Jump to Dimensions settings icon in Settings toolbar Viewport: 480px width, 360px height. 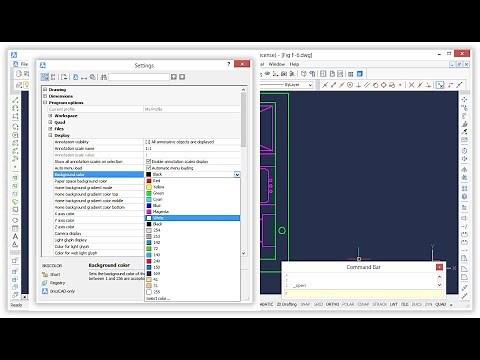(84, 78)
